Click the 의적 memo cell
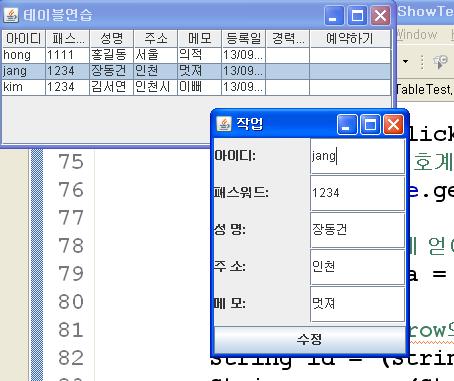The width and height of the screenshot is (454, 381). pos(199,55)
